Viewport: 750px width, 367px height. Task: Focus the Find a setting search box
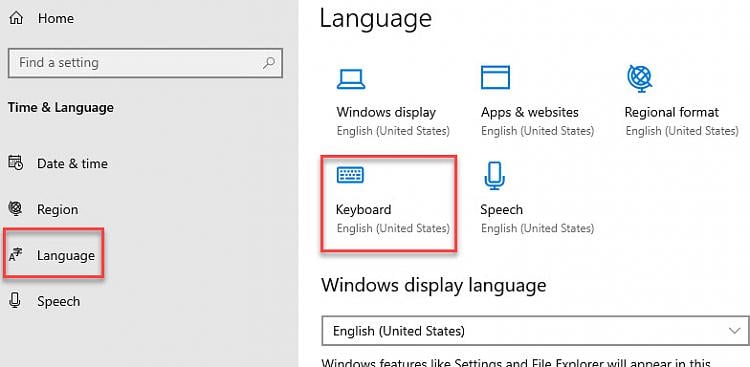pyautogui.click(x=145, y=63)
